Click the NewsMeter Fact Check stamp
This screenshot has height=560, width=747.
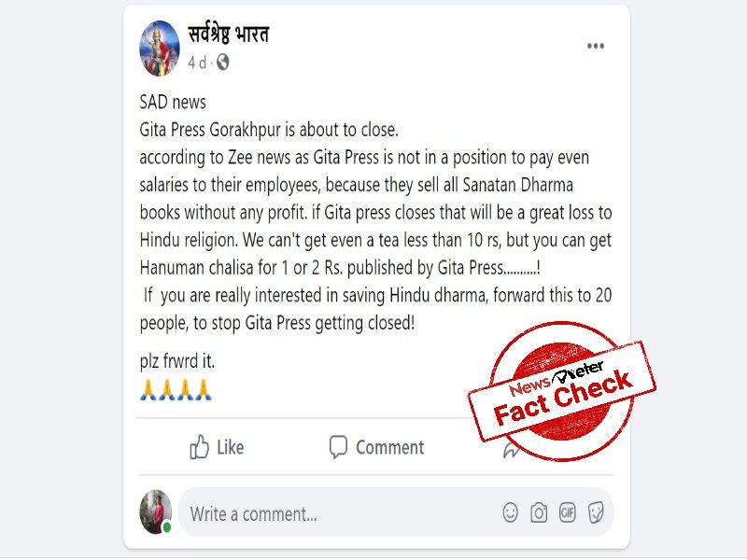click(x=562, y=391)
